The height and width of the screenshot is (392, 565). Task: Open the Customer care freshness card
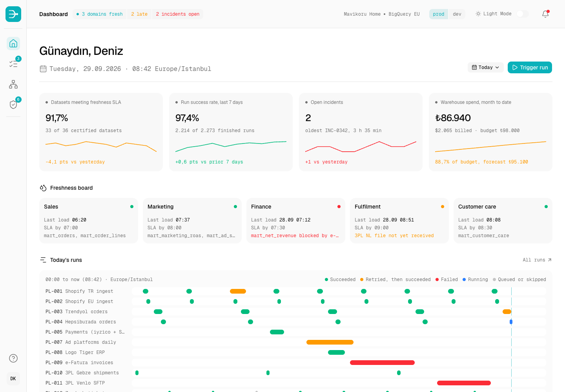pyautogui.click(x=503, y=221)
